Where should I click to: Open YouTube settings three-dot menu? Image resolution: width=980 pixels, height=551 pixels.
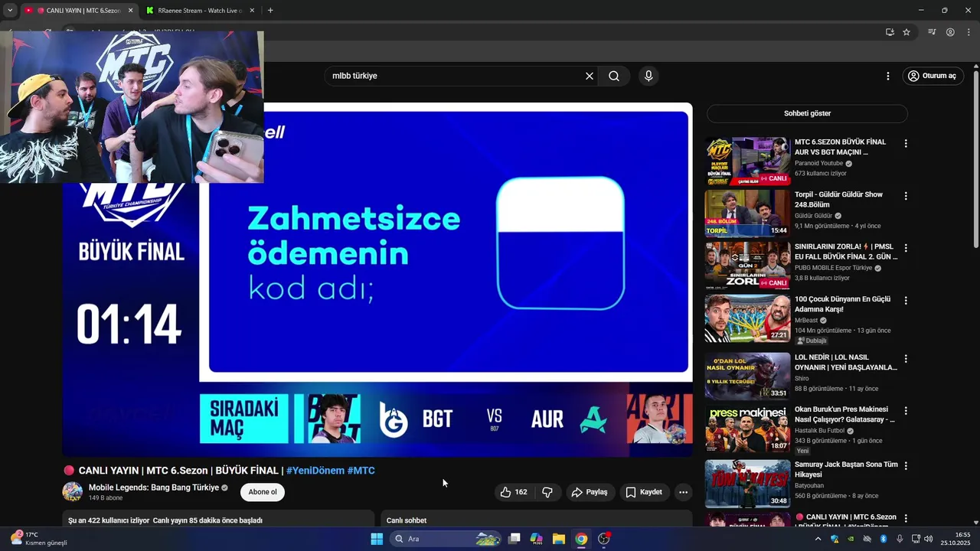pos(888,76)
